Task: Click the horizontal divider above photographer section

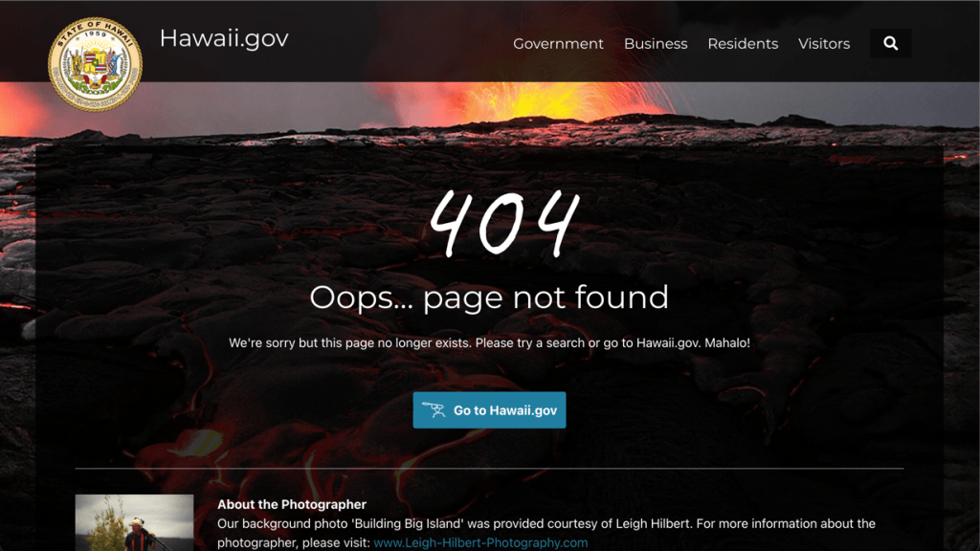Action: (x=489, y=468)
